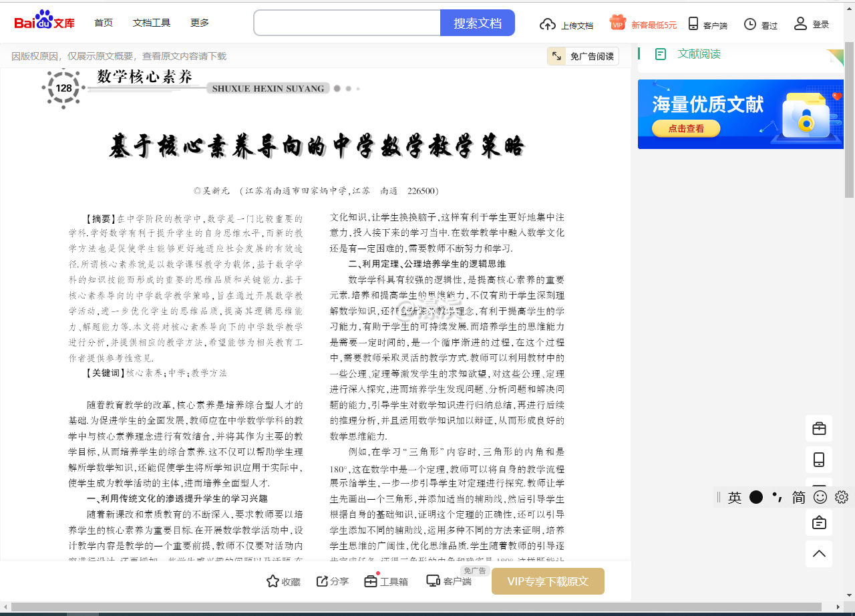Viewport: 855px width, 616px height.
Task: Open the 更多 dropdown
Action: point(199,22)
